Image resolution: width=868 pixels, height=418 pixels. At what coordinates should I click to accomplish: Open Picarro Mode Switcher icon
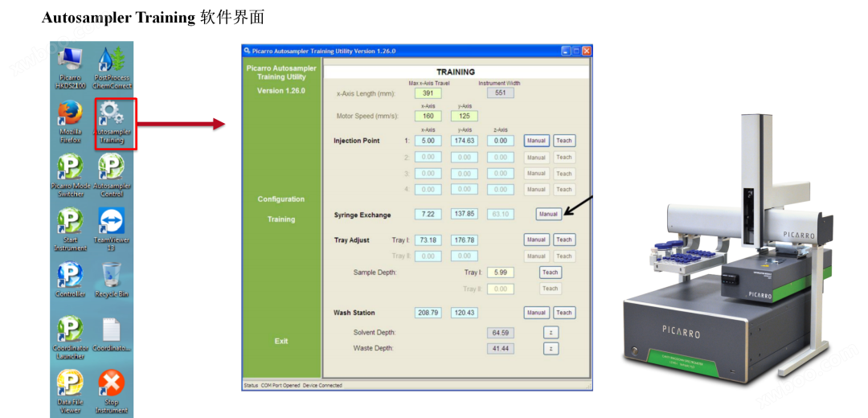click(70, 175)
